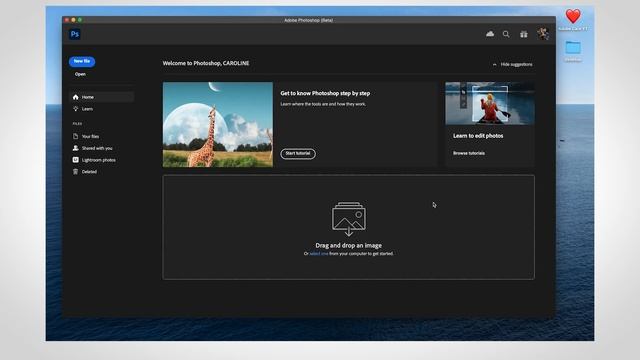Click the red close window button

(x=67, y=20)
